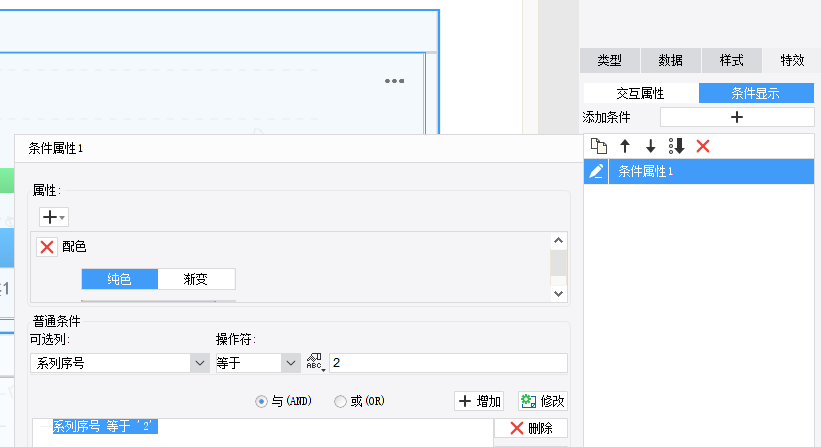Click the 增加 button
Image resolution: width=821 pixels, height=447 pixels.
pyautogui.click(x=479, y=401)
